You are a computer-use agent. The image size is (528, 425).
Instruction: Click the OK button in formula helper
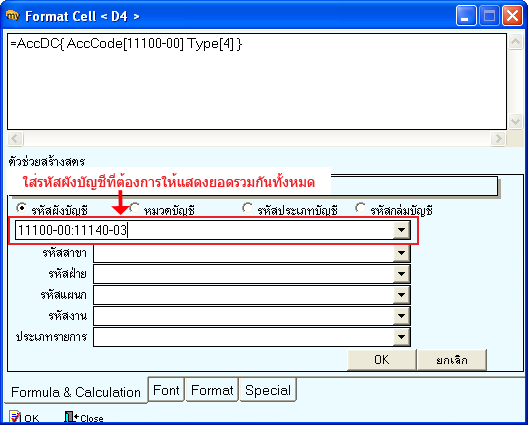point(382,360)
